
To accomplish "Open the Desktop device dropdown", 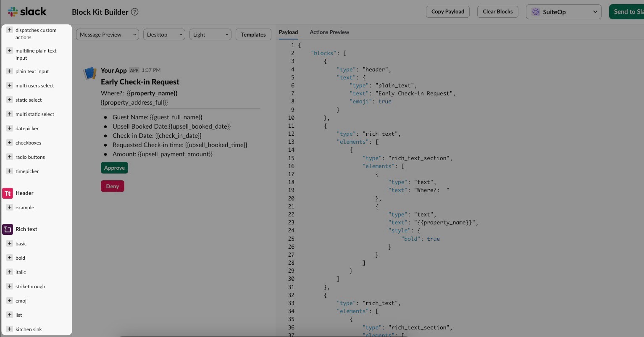I will (164, 34).
